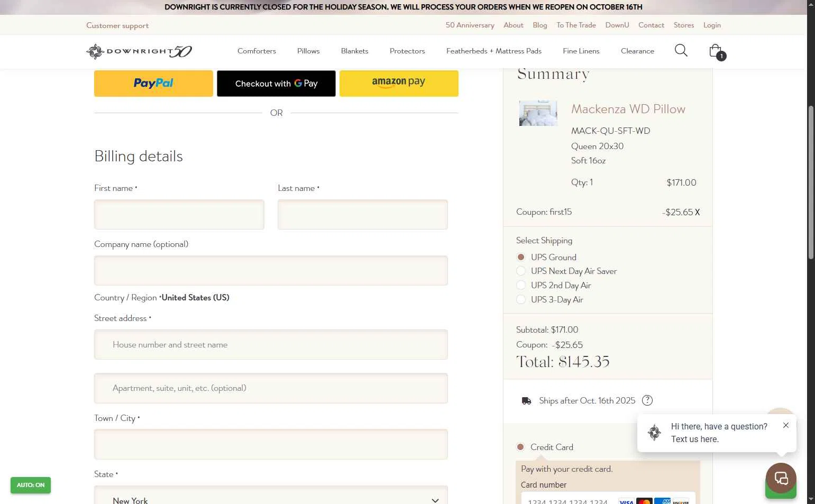Open 50 Anniversary link
The image size is (815, 504).
coord(470,25)
